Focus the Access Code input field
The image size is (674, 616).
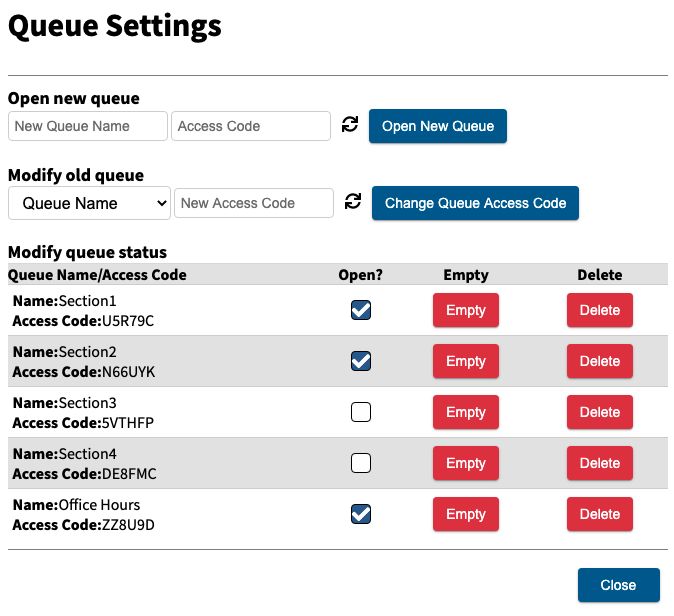251,126
